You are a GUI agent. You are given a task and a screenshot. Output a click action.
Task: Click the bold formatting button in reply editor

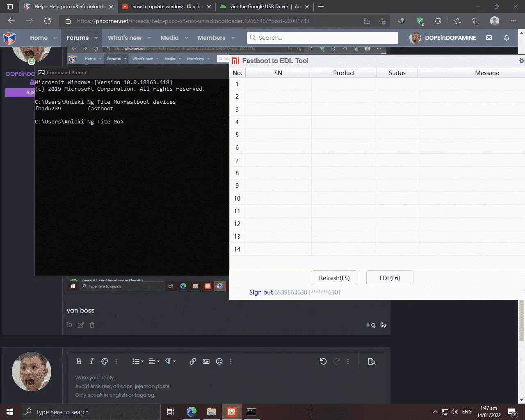(79, 361)
